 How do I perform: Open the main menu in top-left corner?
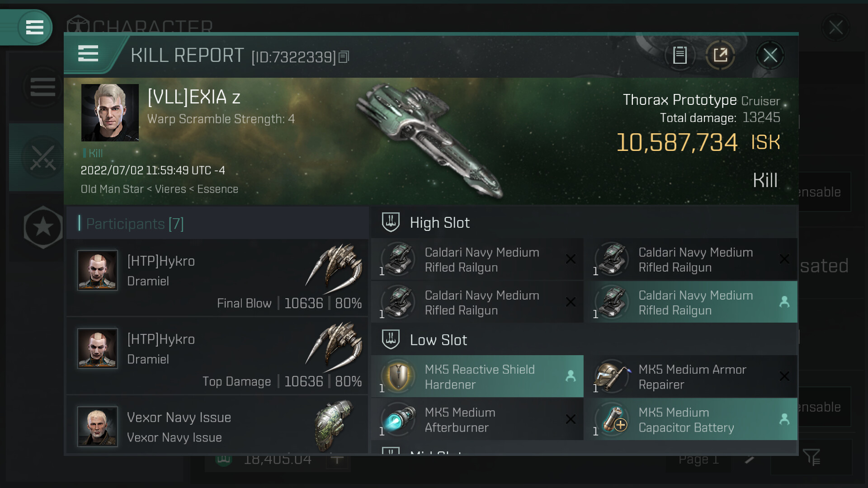coord(34,27)
